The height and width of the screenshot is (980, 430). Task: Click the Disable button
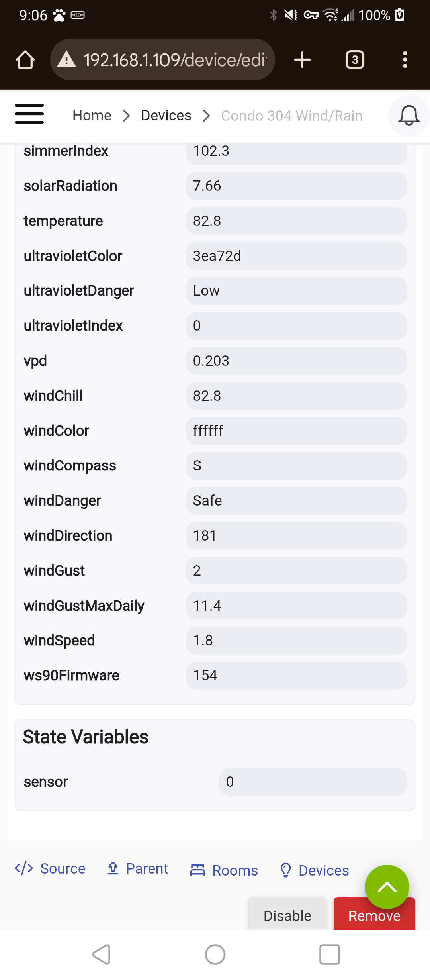pos(287,915)
